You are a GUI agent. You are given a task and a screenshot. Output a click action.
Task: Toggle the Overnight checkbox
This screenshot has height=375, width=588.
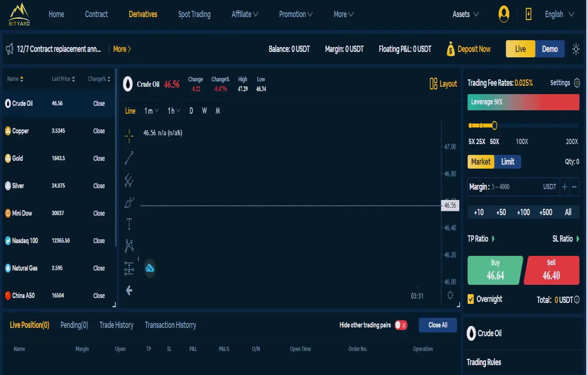(471, 299)
